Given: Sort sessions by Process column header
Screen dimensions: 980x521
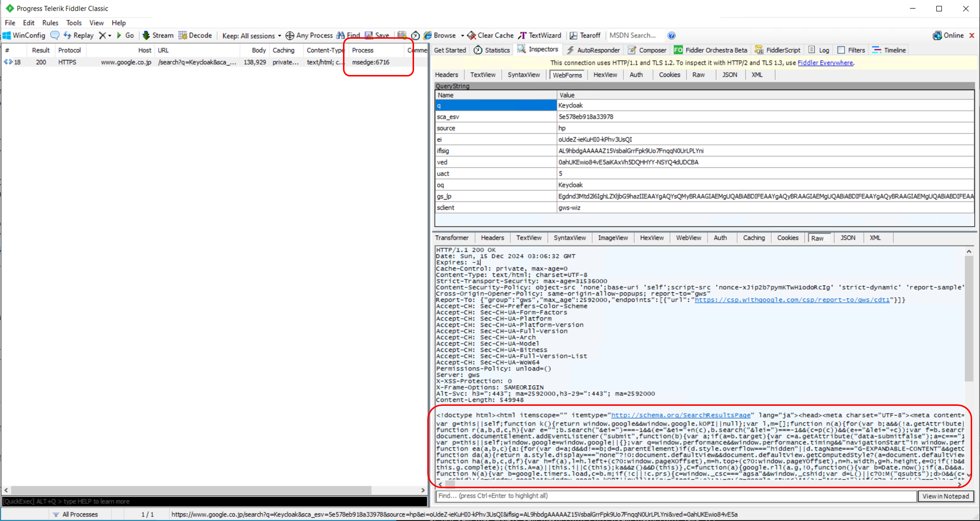Looking at the screenshot, I should (377, 50).
